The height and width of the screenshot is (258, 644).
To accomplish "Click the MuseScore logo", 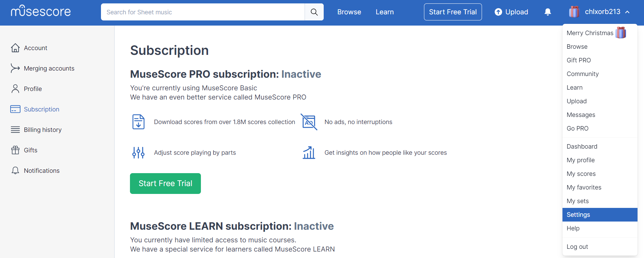I will tap(41, 11).
